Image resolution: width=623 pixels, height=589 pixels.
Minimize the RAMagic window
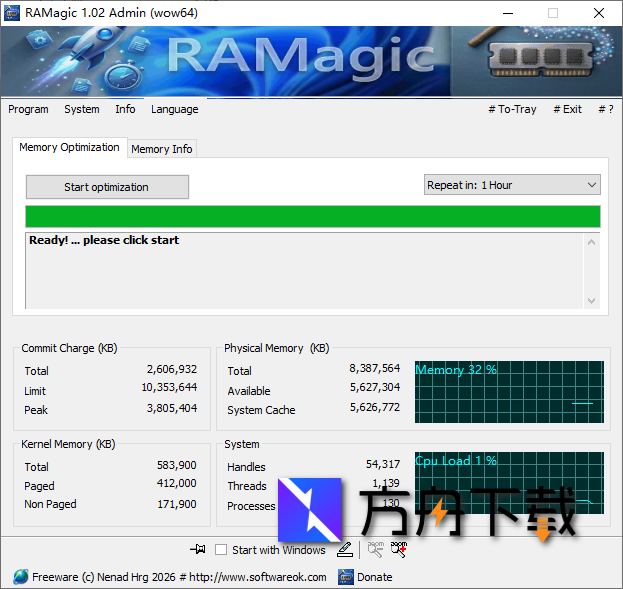[508, 13]
